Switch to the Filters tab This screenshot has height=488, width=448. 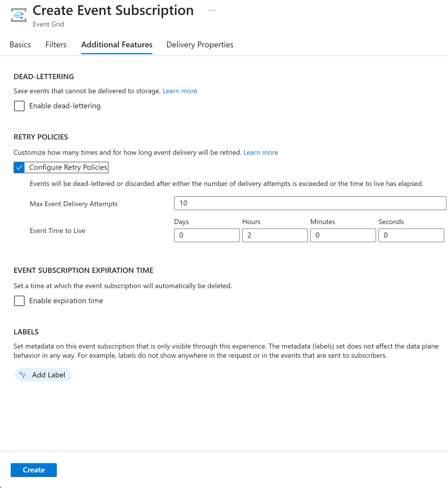pos(56,45)
